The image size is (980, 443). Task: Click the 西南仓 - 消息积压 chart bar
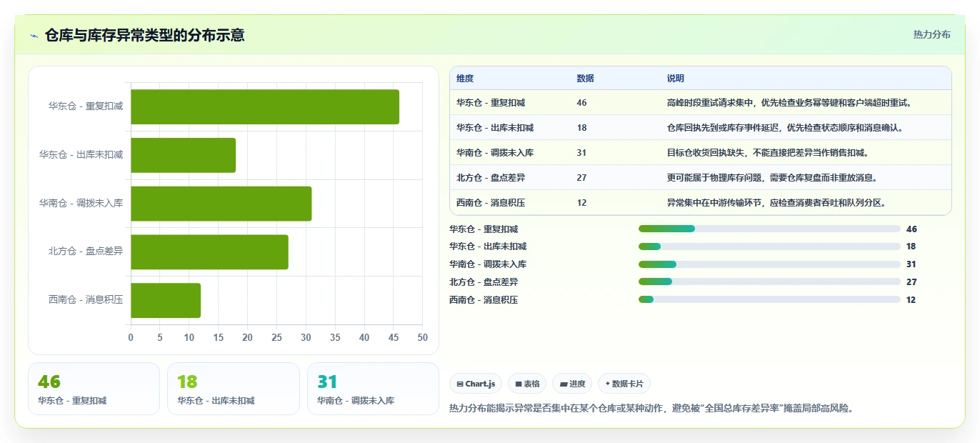coord(166,300)
